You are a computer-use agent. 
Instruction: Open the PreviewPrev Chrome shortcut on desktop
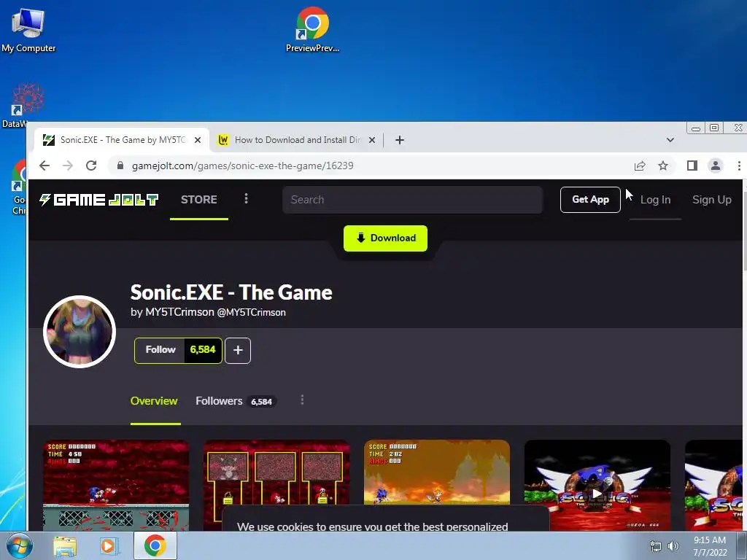[312, 29]
